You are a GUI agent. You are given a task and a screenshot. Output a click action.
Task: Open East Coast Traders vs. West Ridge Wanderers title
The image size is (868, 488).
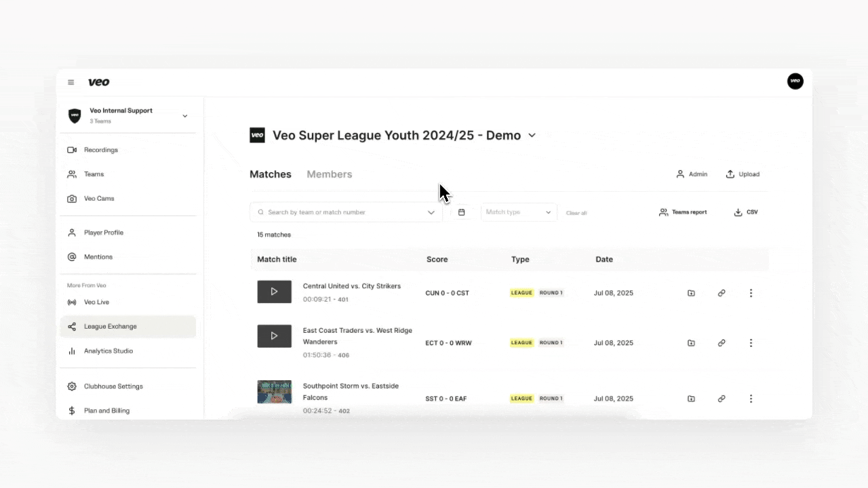[x=357, y=336]
